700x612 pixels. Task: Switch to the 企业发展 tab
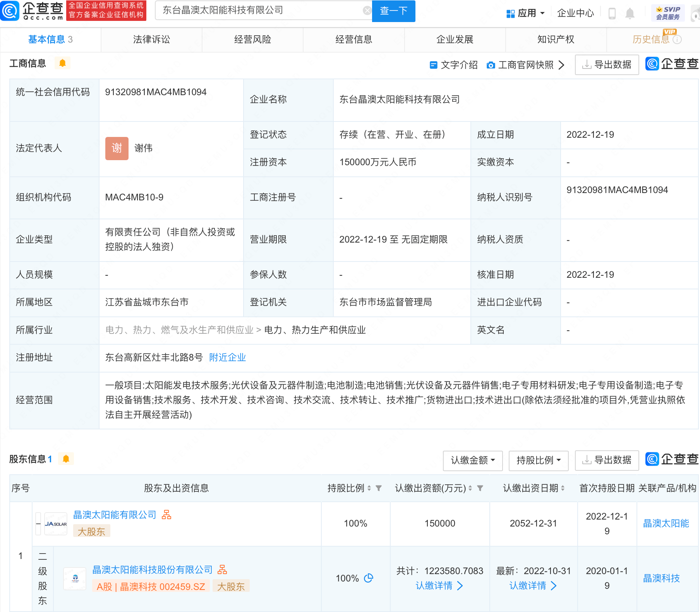pyautogui.click(x=455, y=39)
